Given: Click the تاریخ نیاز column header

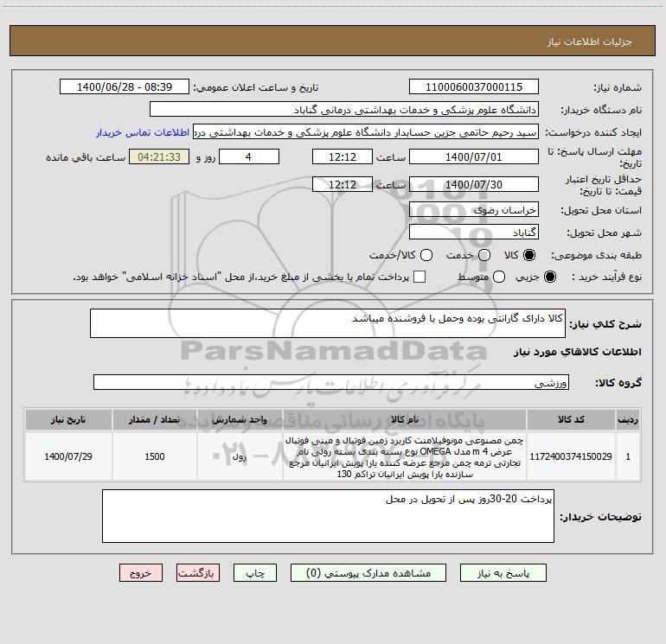Looking at the screenshot, I should tap(68, 419).
